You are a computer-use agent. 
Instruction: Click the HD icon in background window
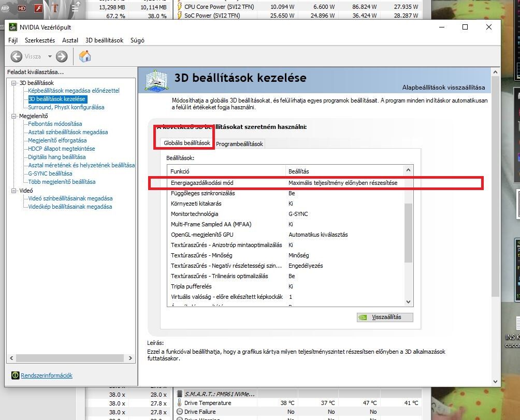pos(22,8)
